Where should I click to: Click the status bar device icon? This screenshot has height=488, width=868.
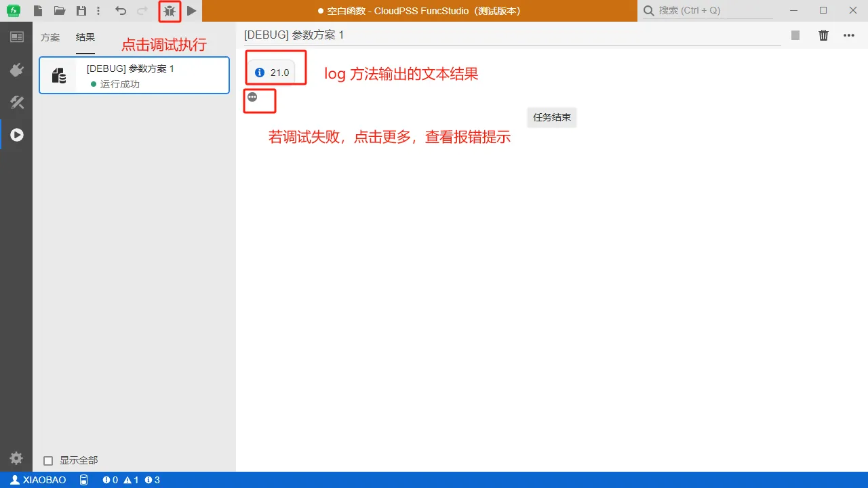83,480
